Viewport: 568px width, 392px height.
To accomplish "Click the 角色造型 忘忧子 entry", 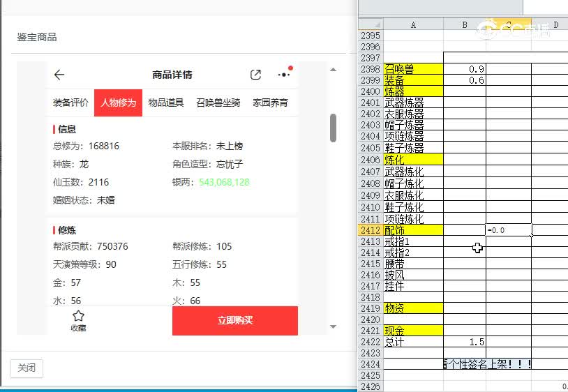I will (x=207, y=165).
